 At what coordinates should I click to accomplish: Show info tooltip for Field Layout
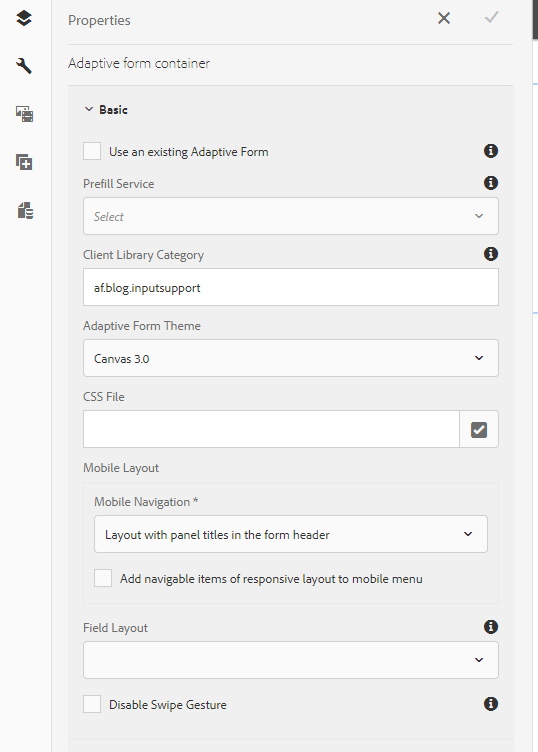coord(491,627)
